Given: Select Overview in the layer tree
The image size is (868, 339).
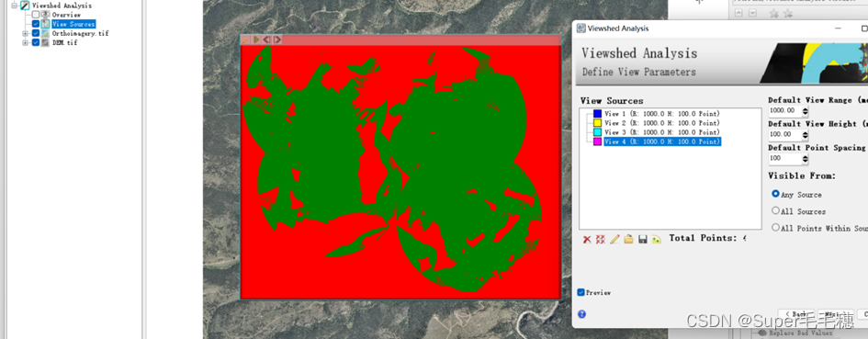Looking at the screenshot, I should 66,15.
